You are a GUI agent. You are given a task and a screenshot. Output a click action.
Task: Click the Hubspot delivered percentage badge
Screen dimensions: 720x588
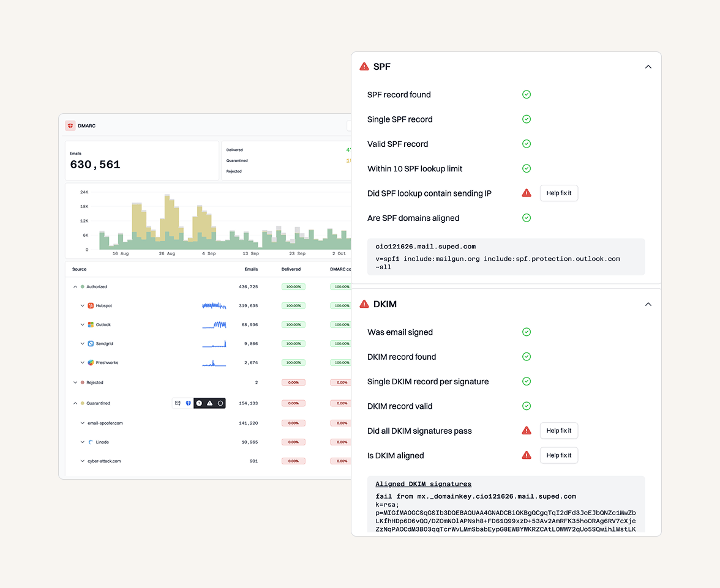(x=293, y=305)
